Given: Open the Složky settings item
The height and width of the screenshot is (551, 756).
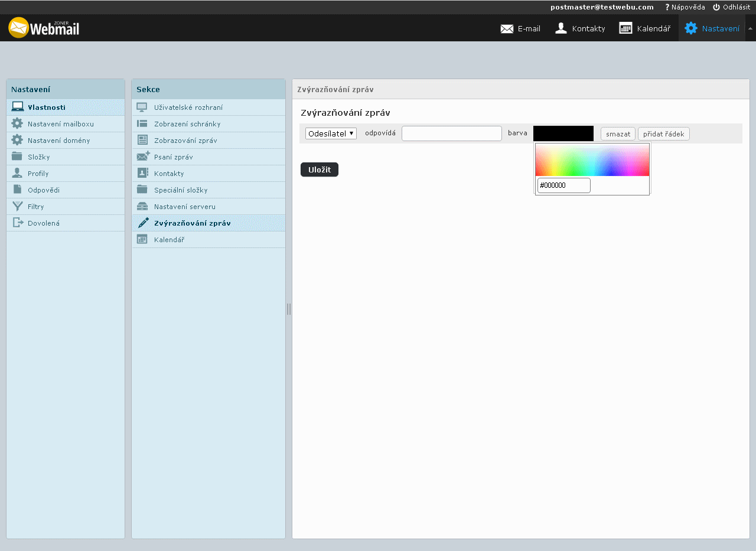Looking at the screenshot, I should pos(38,157).
